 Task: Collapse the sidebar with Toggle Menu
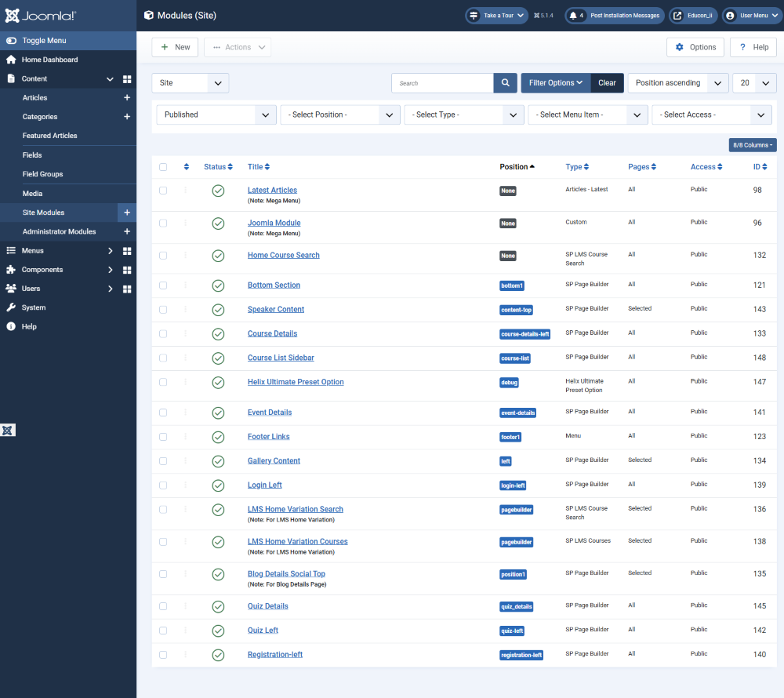pos(44,41)
